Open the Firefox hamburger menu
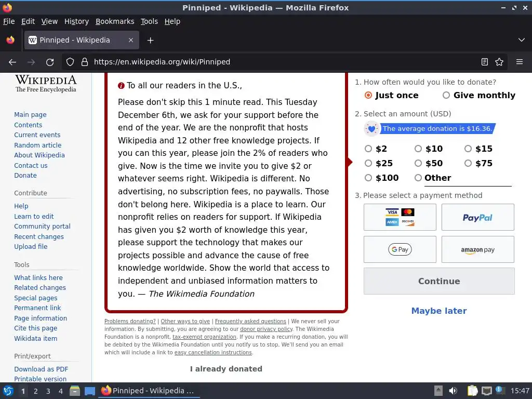This screenshot has width=532, height=399. [519, 62]
